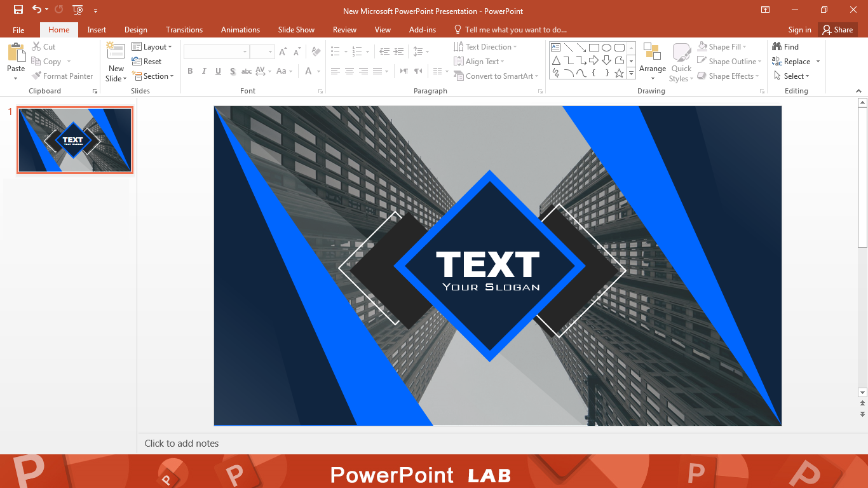Open the slide Layout dropdown
The width and height of the screenshot is (868, 488).
pos(152,47)
